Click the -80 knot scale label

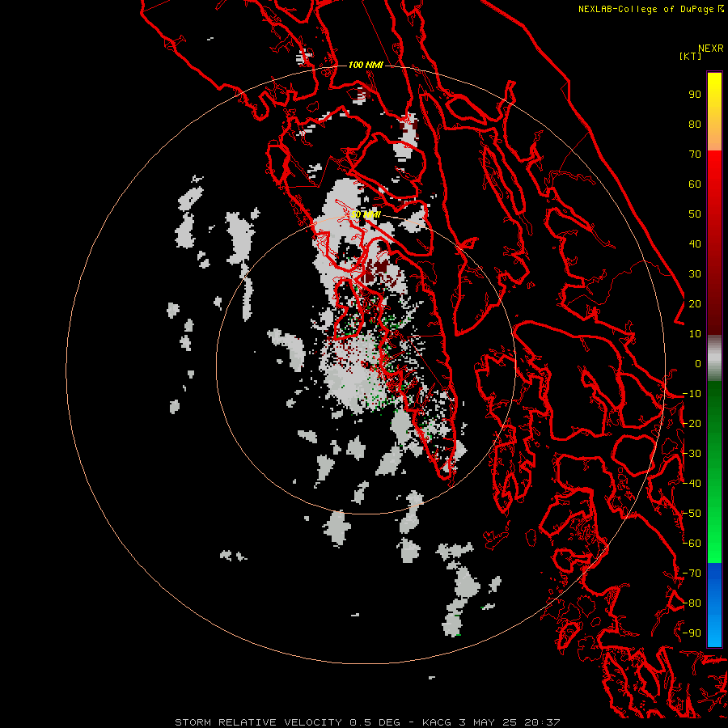point(692,603)
